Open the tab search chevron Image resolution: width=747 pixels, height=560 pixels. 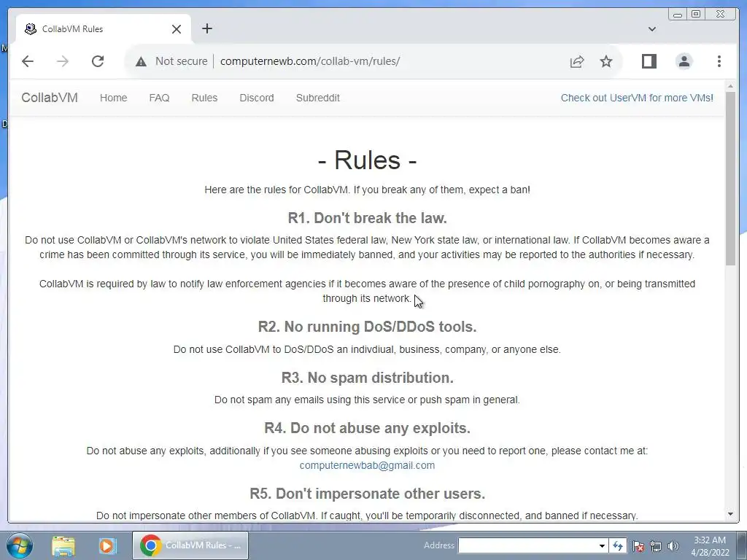(652, 29)
